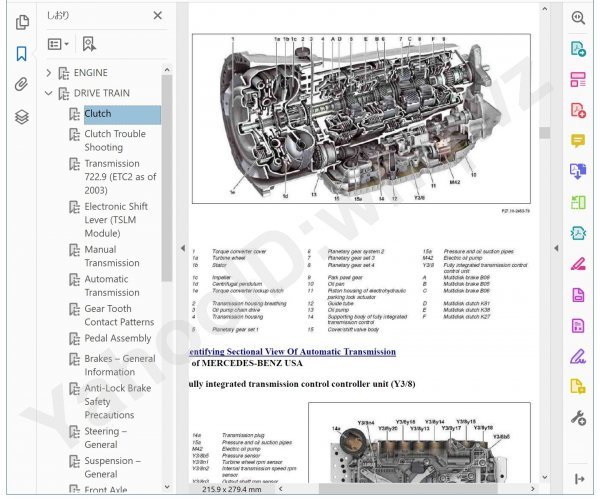This screenshot has width=600, height=499.
Task: Open the Edit PDF pencil tool
Action: click(578, 264)
